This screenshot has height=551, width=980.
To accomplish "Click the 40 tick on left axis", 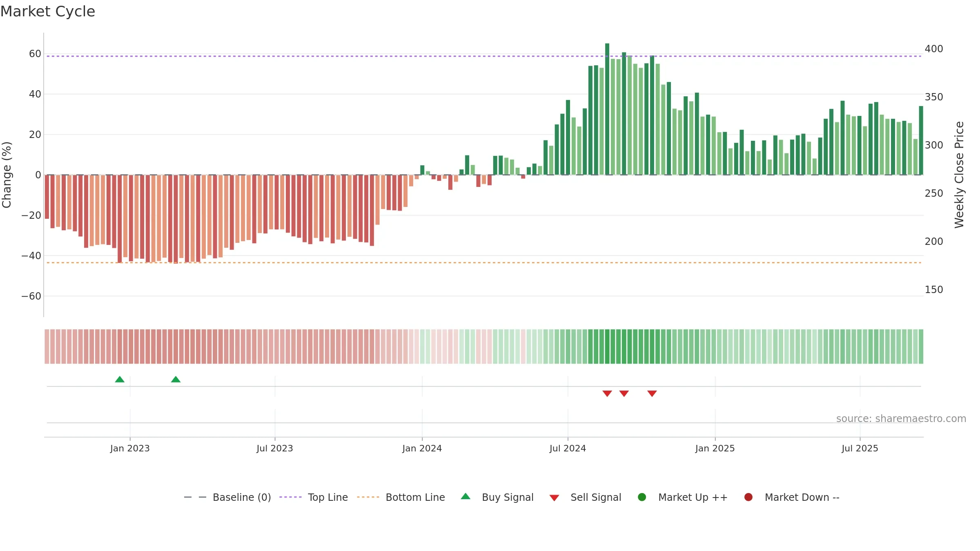I will 35,94.
